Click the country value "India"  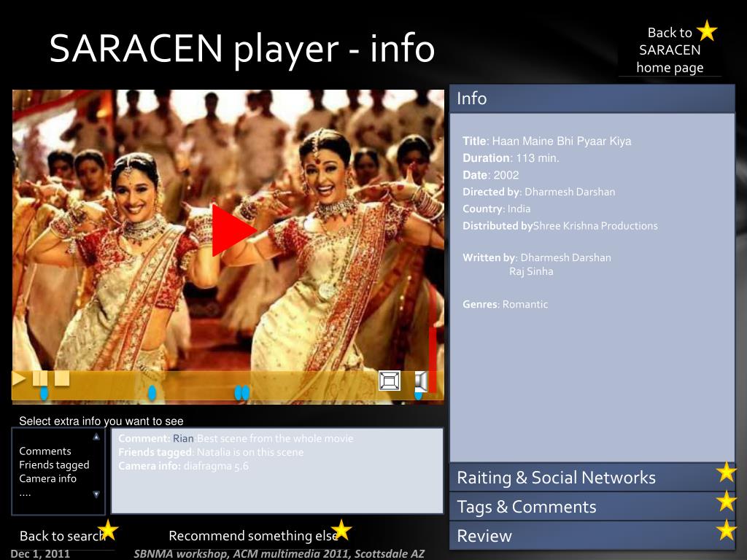519,209
